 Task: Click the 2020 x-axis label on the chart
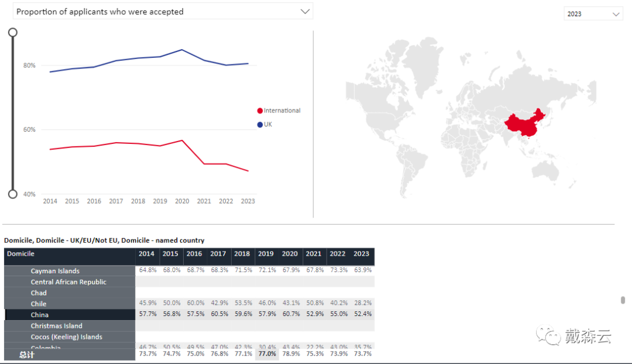(182, 201)
